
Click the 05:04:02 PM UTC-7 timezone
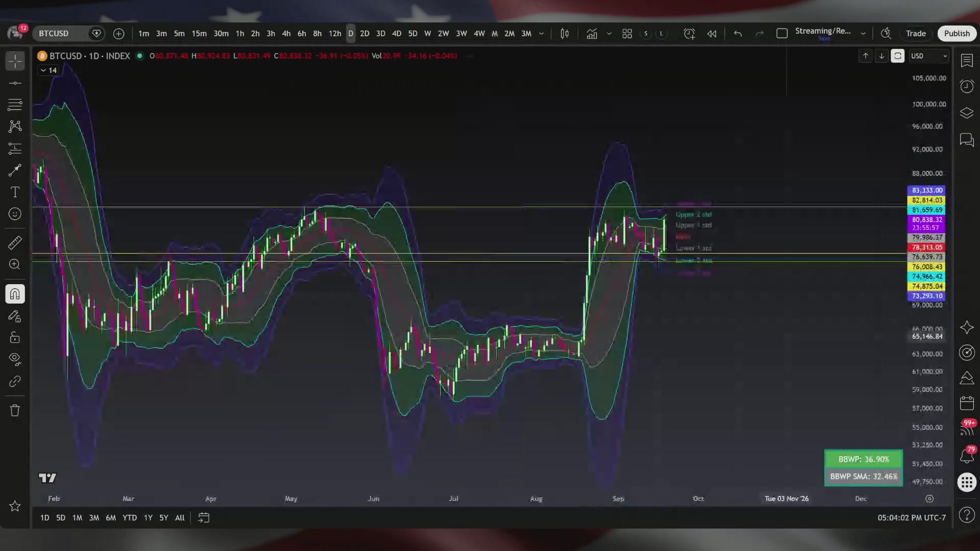(x=912, y=518)
